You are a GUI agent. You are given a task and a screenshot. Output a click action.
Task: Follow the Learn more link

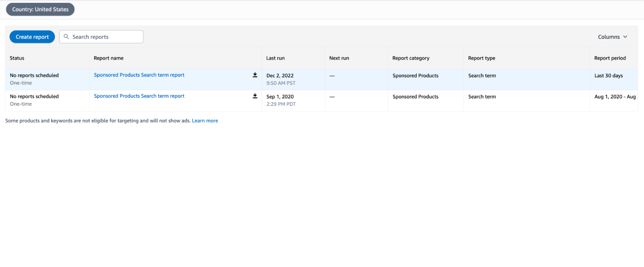tap(205, 121)
